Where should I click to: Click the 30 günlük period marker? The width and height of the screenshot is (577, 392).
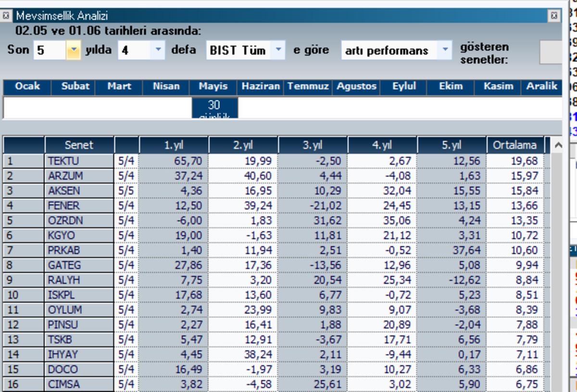coord(214,109)
